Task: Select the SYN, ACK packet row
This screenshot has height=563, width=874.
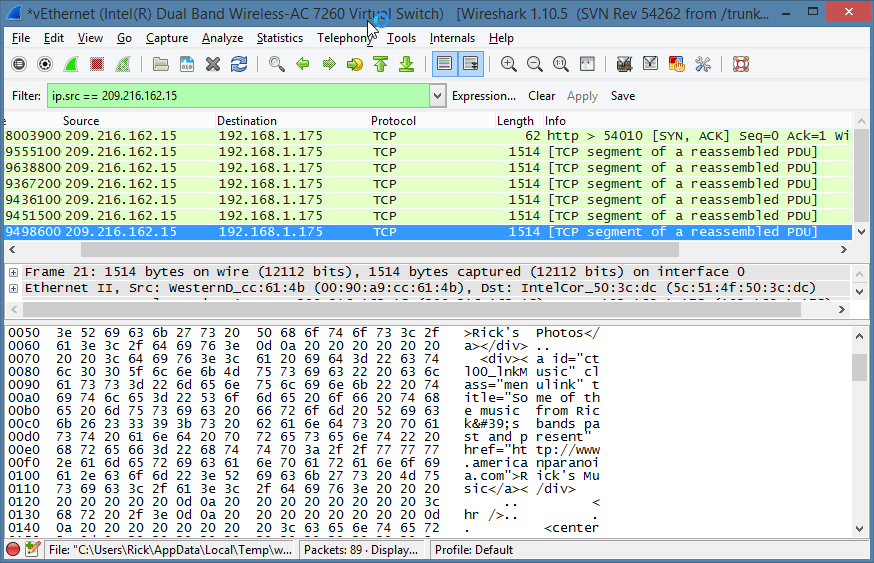Action: 428,136
